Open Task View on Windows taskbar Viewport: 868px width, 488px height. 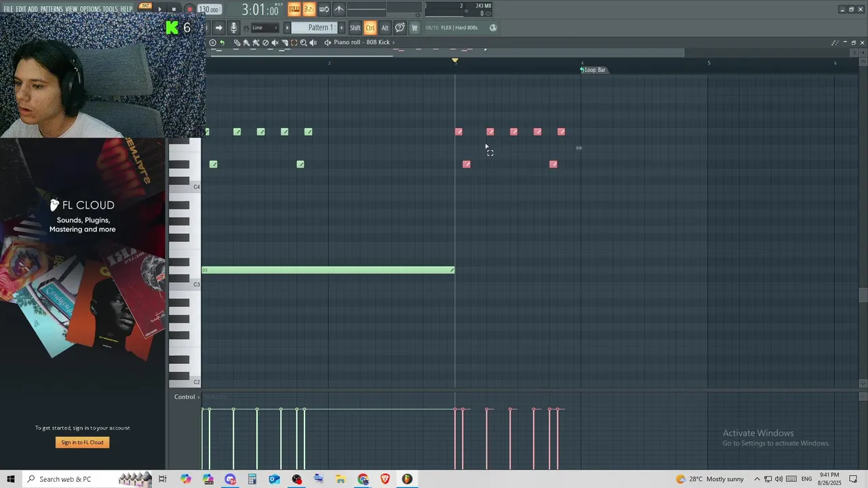click(163, 479)
